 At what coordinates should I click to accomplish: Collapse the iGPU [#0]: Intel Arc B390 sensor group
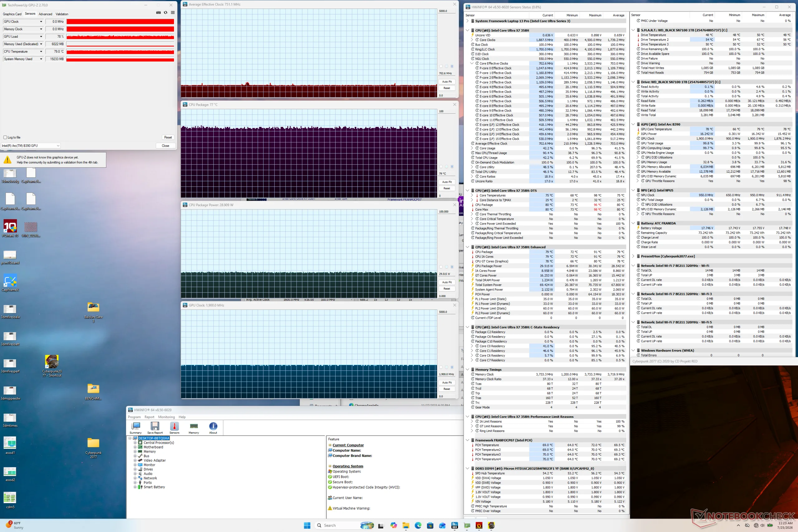pyautogui.click(x=633, y=124)
